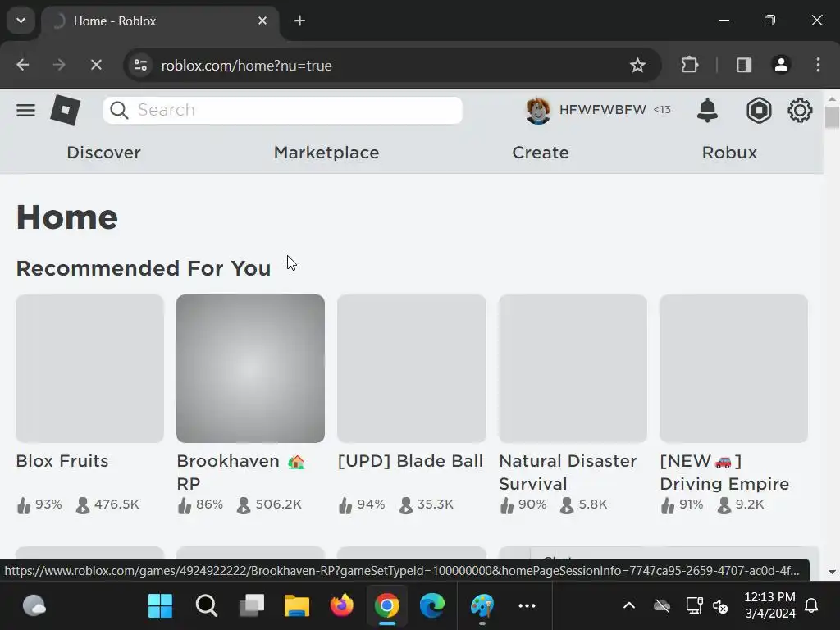840x630 pixels.
Task: Open the [UPD] Blade Ball title
Action: tap(410, 461)
